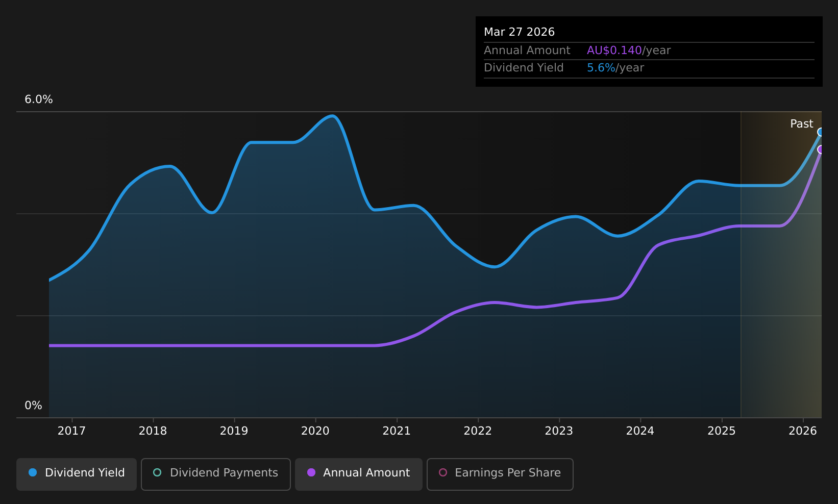Click the purple Annual Amount endpoint marker
This screenshot has height=504, width=838.
coord(821,149)
